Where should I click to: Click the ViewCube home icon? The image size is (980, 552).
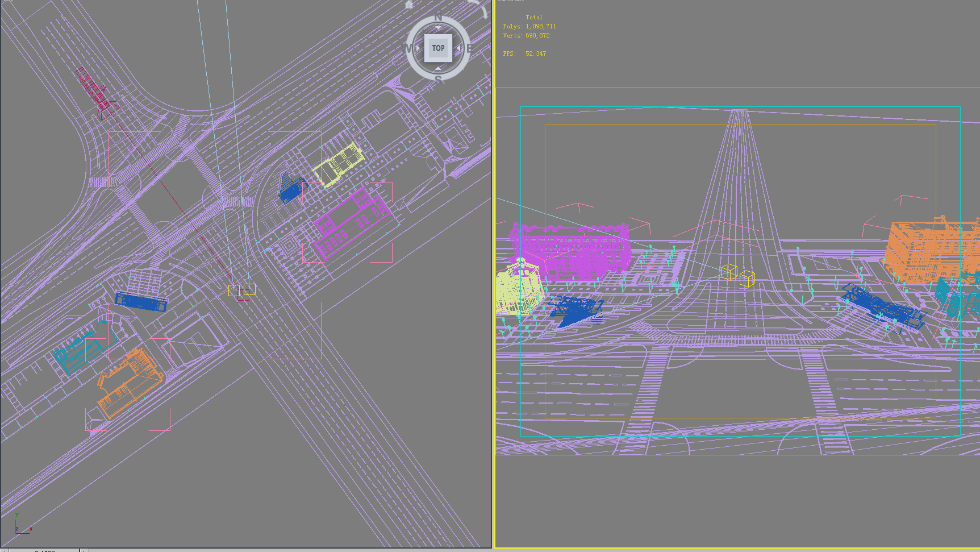(x=409, y=5)
